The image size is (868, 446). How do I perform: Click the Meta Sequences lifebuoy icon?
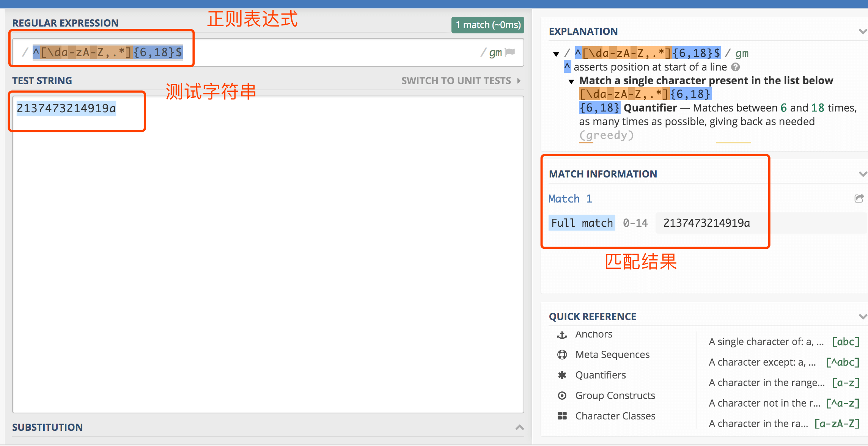point(562,355)
